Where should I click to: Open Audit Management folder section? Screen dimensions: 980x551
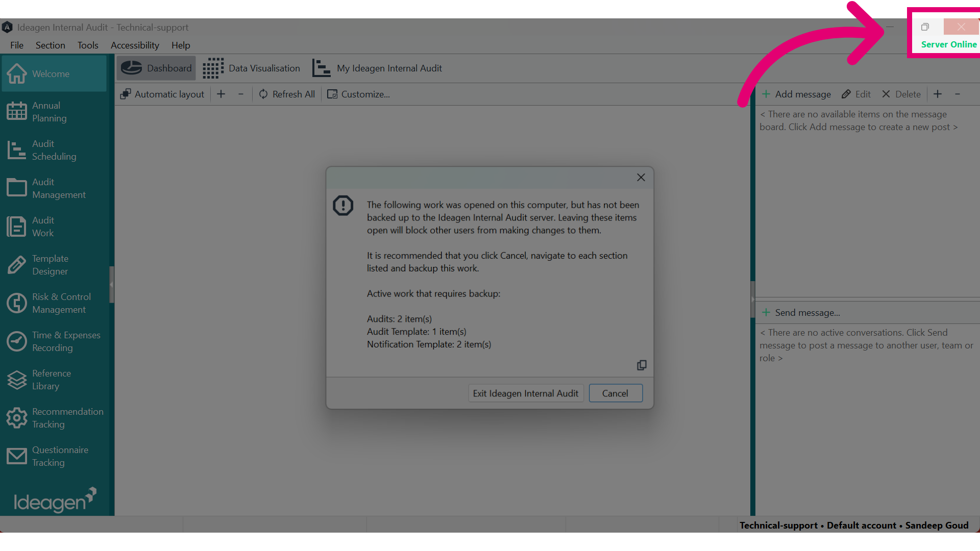point(54,188)
